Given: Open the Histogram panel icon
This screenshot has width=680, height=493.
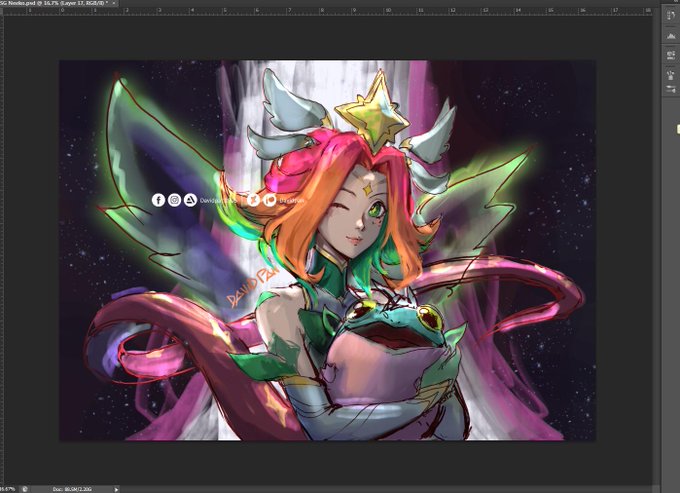Looking at the screenshot, I should (671, 36).
